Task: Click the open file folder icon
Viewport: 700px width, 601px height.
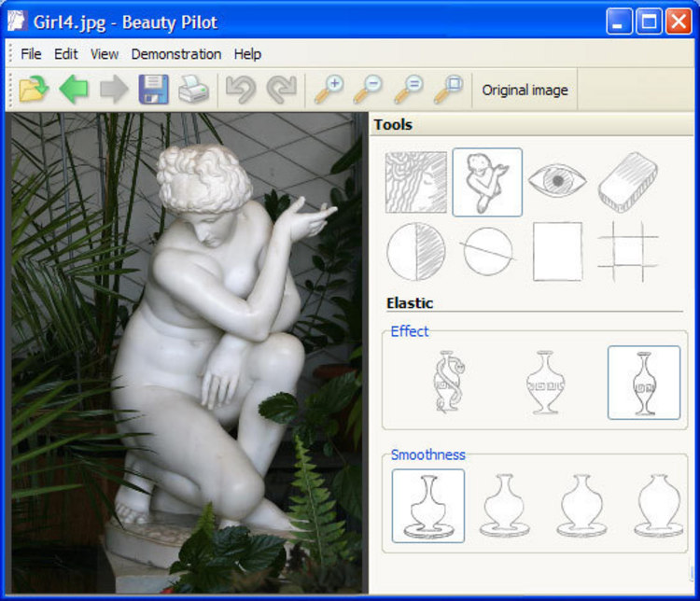Action: pos(34,90)
